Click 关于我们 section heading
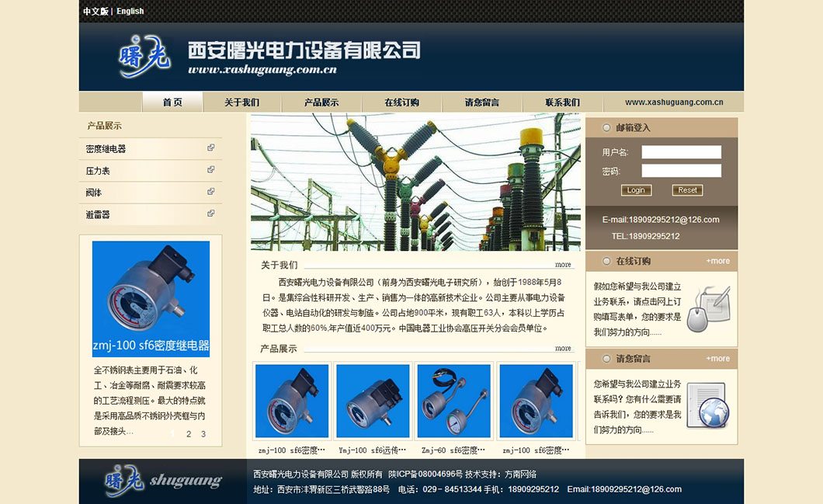 [x=280, y=265]
